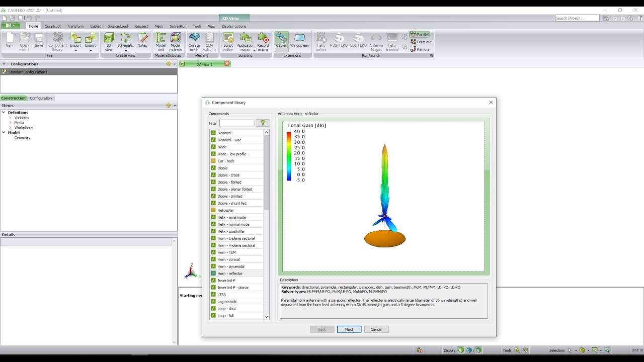Viewport: 644px width, 362px height.
Task: Toggle the Parallel run option
Action: [420, 34]
